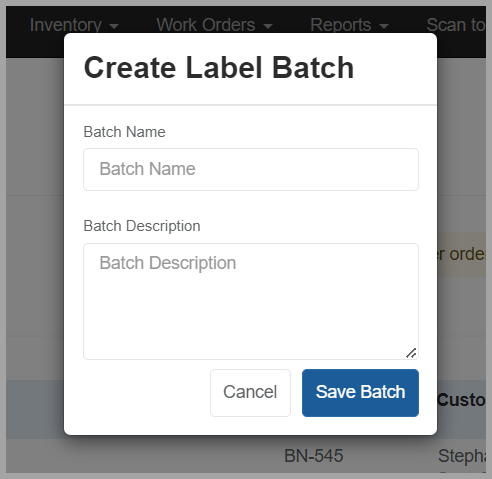The image size is (492, 479).
Task: Click the Cancel button
Action: (250, 393)
